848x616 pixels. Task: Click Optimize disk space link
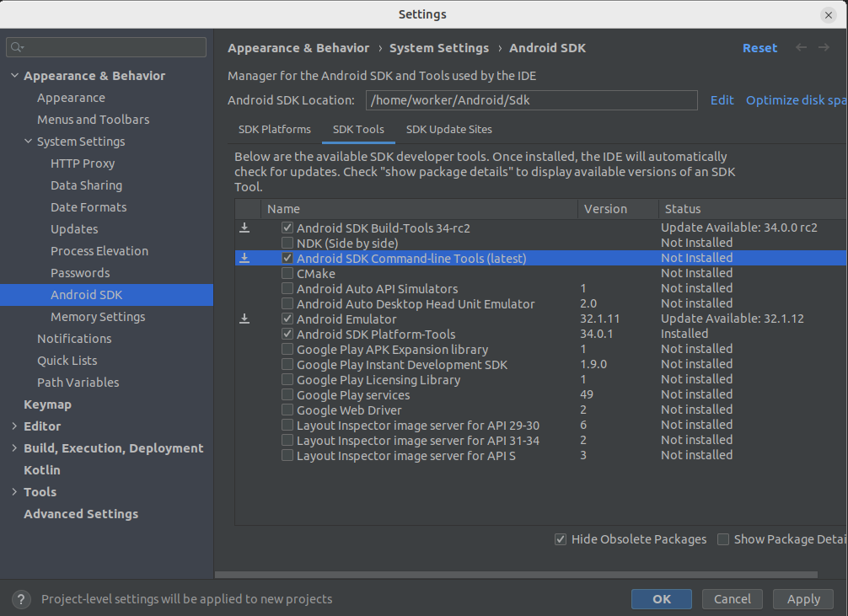point(797,100)
